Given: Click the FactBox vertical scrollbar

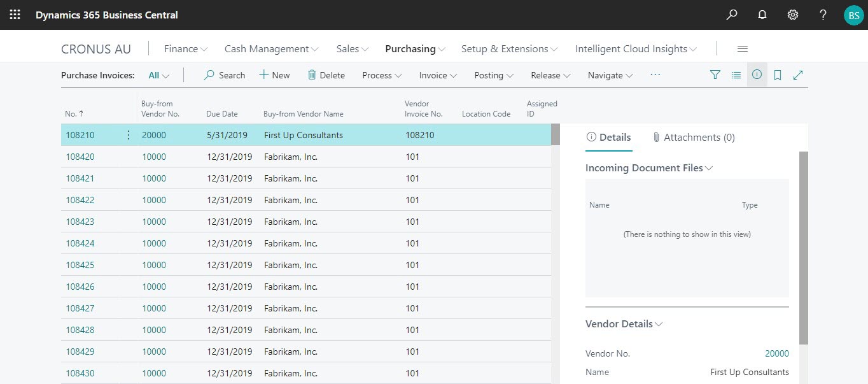Looking at the screenshot, I should click(x=803, y=248).
